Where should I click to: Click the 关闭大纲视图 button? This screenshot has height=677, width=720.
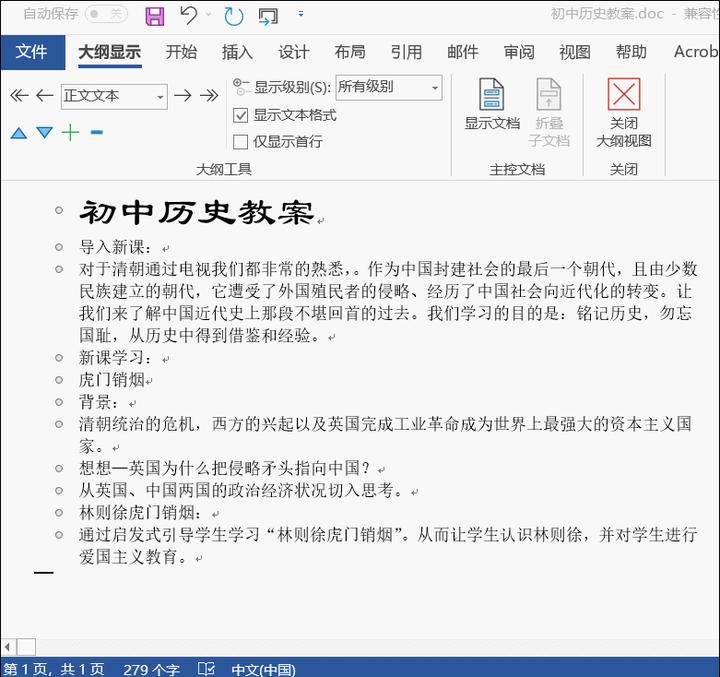click(x=624, y=113)
